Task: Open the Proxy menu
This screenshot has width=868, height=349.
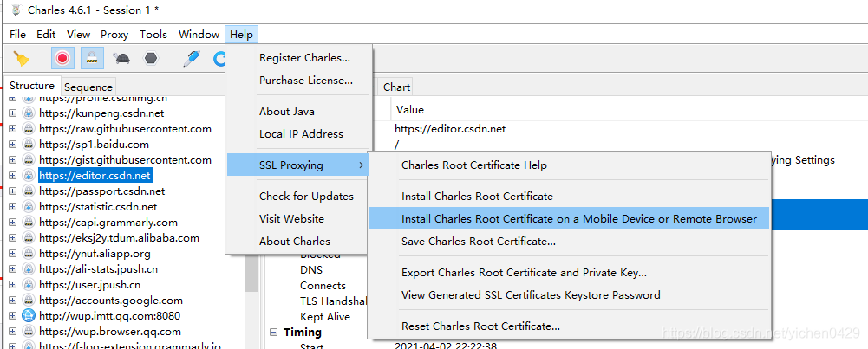Action: click(x=114, y=35)
